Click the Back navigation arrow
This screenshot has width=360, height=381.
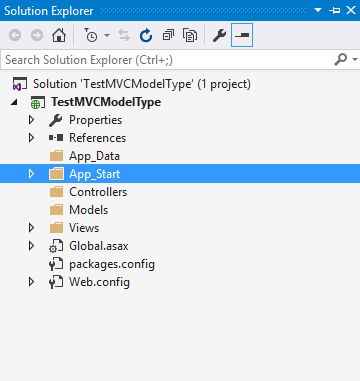click(x=15, y=35)
